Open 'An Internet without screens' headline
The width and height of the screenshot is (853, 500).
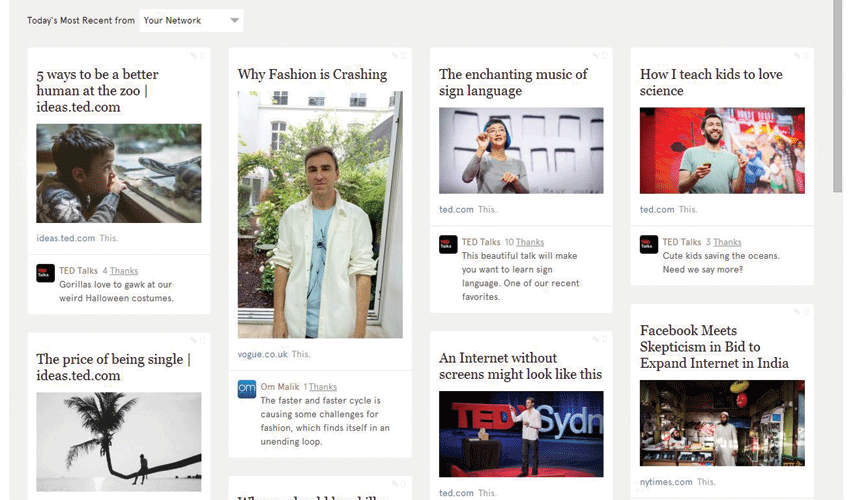[x=520, y=366]
